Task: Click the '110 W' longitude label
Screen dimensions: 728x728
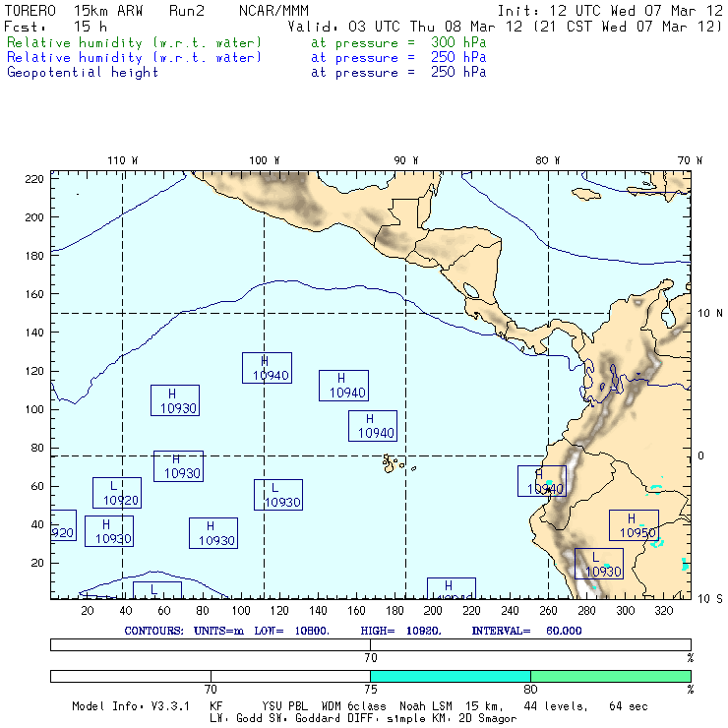Action: point(123,160)
